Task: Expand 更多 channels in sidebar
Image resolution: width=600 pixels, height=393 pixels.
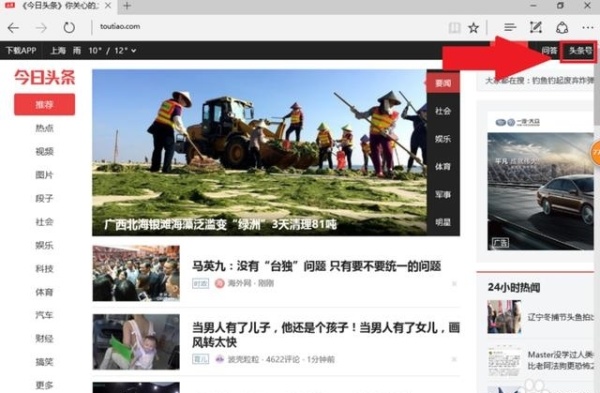Action: coord(44,385)
